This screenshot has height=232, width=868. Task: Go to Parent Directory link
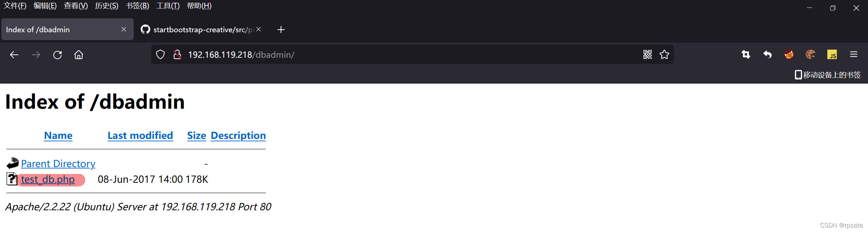(x=58, y=164)
